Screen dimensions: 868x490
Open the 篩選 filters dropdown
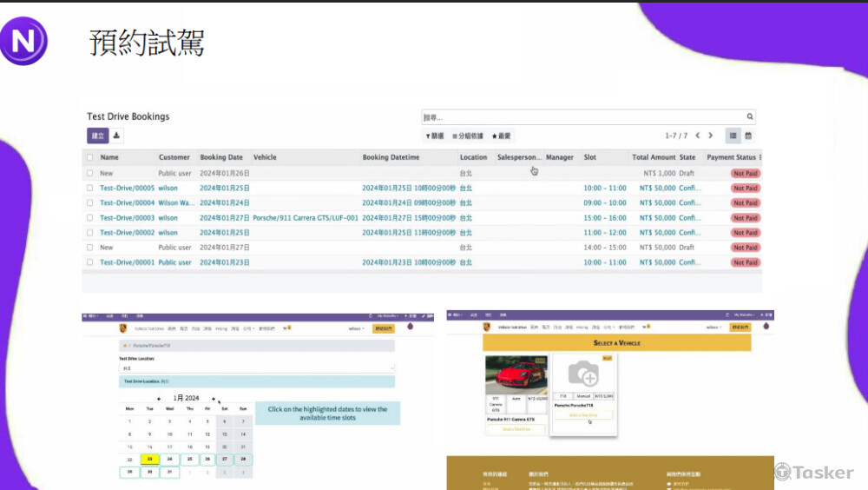435,136
